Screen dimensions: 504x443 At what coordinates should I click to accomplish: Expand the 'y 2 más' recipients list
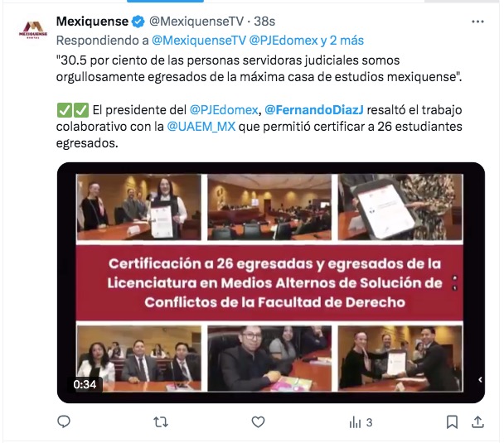click(342, 41)
